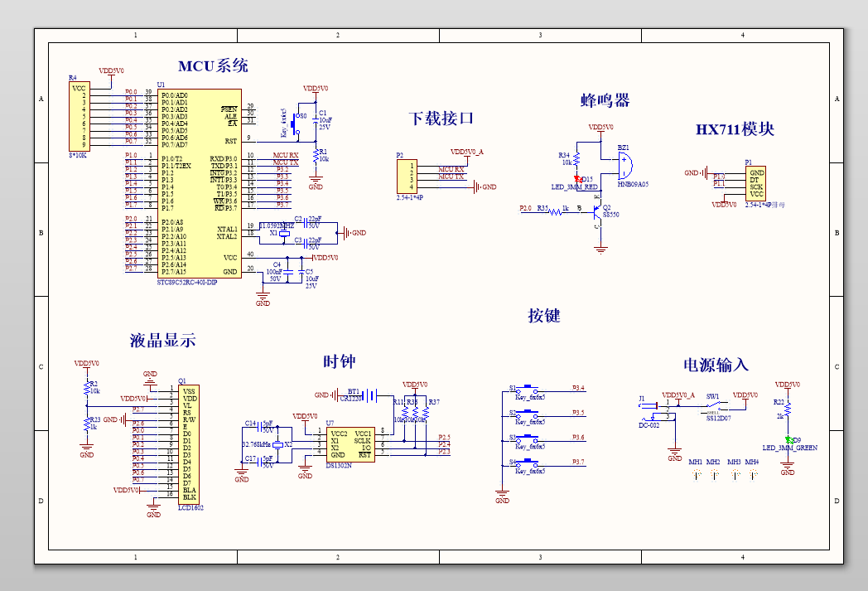Select push button S1 Key_6x6x5
This screenshot has width=868, height=591.
pyautogui.click(x=528, y=389)
